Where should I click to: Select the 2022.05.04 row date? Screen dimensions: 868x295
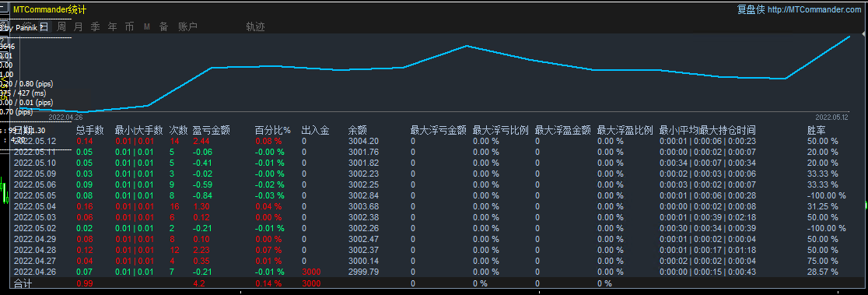coord(35,206)
